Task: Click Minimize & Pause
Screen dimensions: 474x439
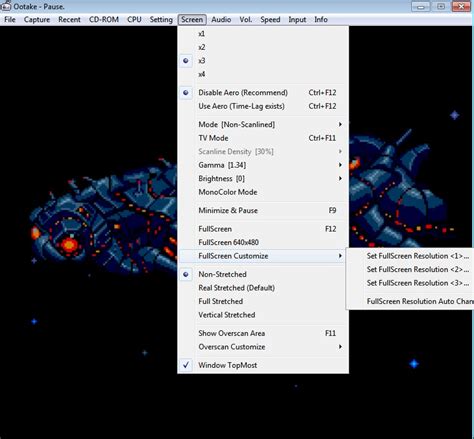Action: click(x=263, y=210)
